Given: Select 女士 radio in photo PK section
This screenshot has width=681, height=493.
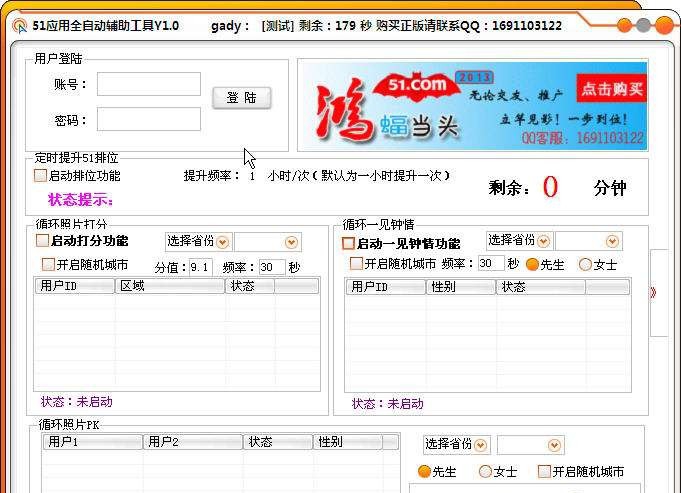Looking at the screenshot, I should (x=485, y=471).
